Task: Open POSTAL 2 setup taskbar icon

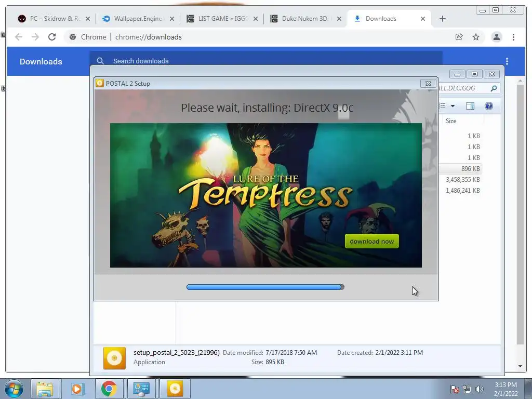Action: pos(175,389)
